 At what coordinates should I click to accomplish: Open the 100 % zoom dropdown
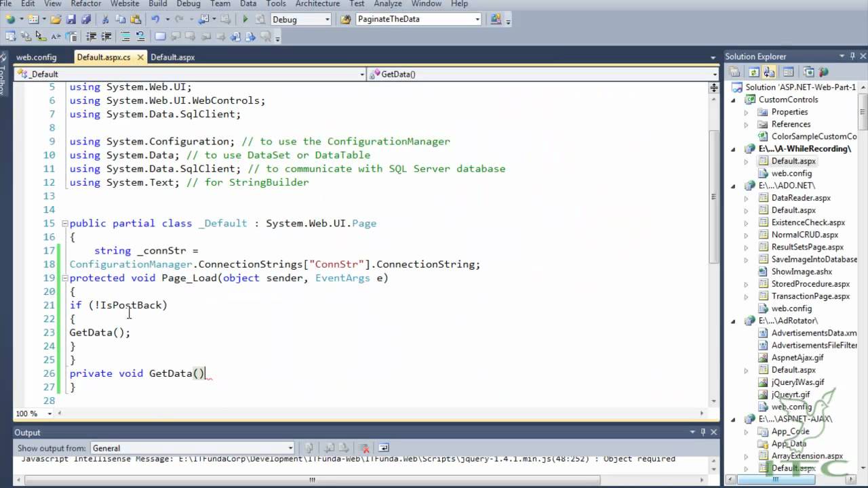pos(50,413)
